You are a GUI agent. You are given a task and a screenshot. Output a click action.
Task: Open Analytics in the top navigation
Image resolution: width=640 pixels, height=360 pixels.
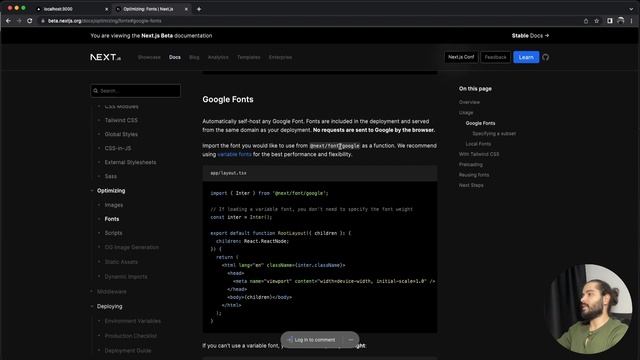[x=218, y=57]
